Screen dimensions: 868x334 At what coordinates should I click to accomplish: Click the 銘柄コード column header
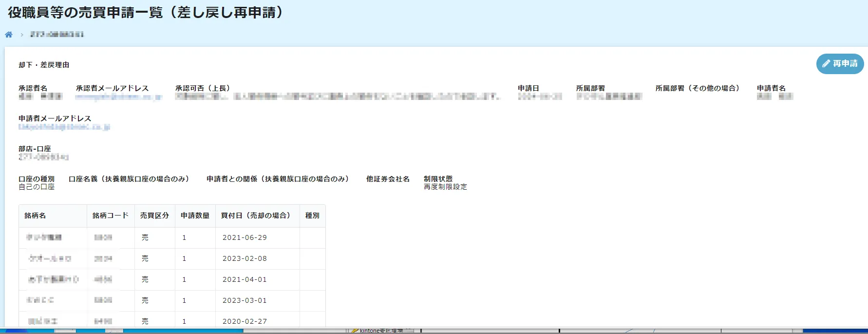coord(111,216)
